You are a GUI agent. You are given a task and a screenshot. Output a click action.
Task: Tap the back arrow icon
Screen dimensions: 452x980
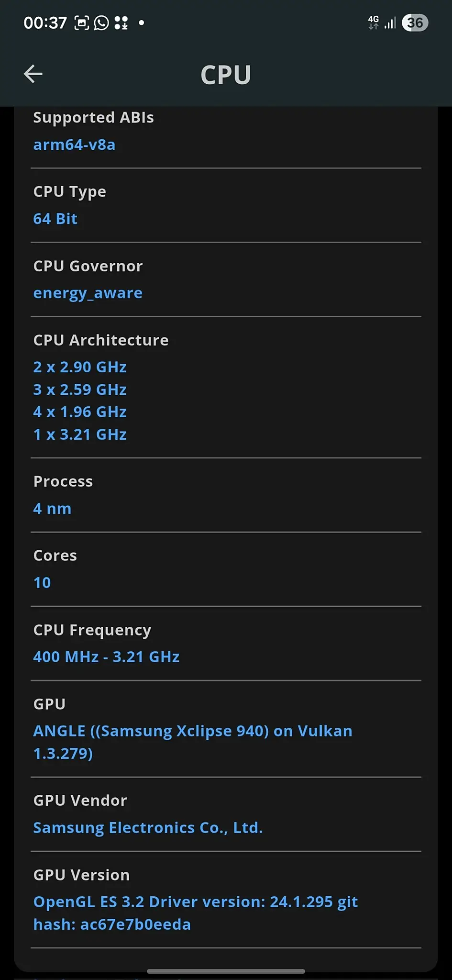(x=33, y=74)
